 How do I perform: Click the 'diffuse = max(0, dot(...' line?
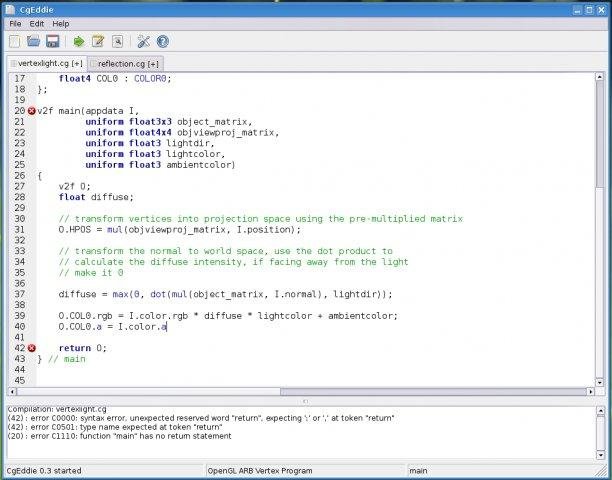click(x=226, y=294)
